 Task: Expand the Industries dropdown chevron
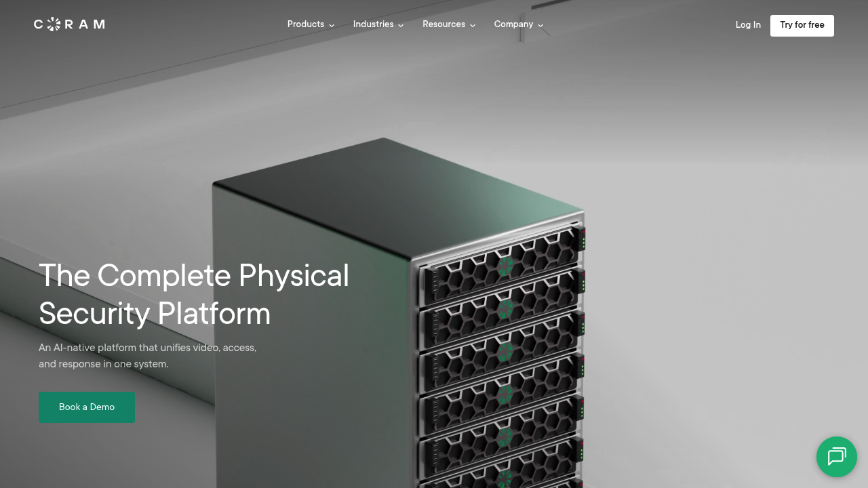pyautogui.click(x=401, y=25)
